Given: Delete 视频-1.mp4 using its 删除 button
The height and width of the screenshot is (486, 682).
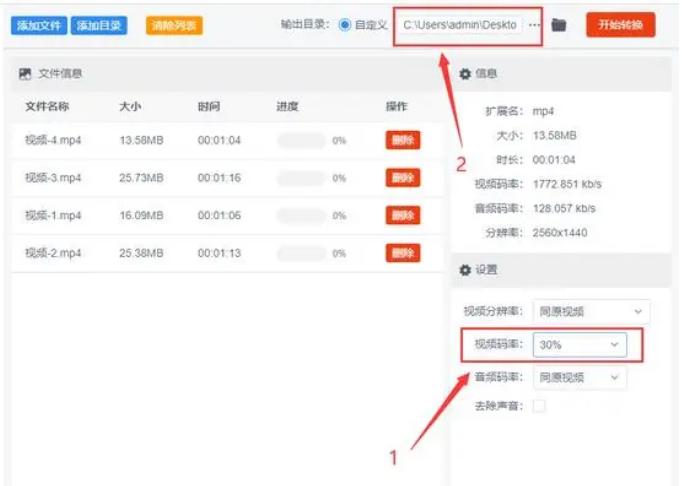Looking at the screenshot, I should click(403, 215).
